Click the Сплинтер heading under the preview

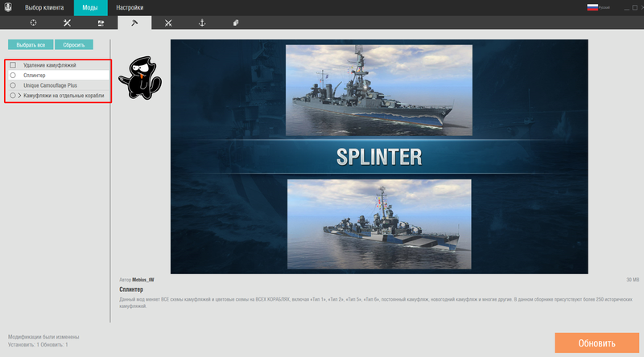131,289
